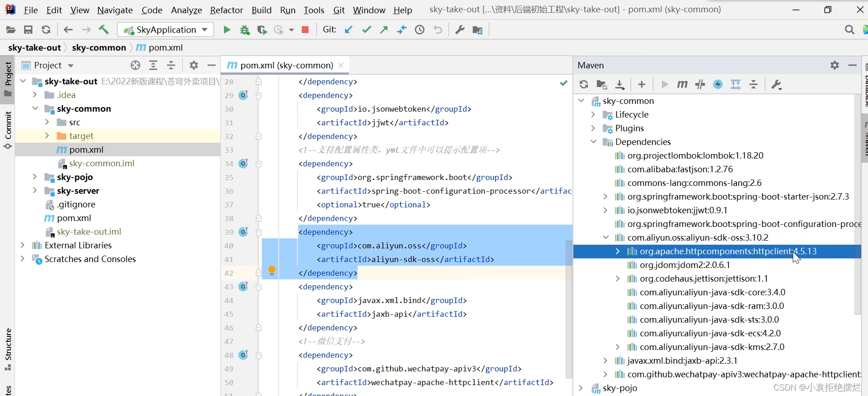Click the editor vertical scrollbar
Viewport: 868px width, 396px height.
(569, 309)
